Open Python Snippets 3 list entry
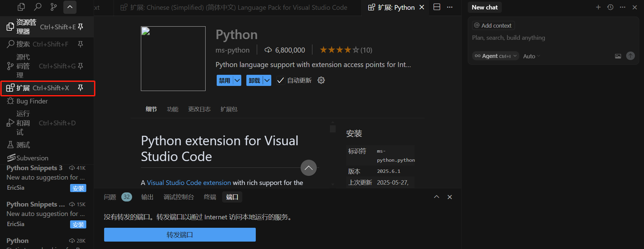The height and width of the screenshot is (249, 644). [47, 178]
